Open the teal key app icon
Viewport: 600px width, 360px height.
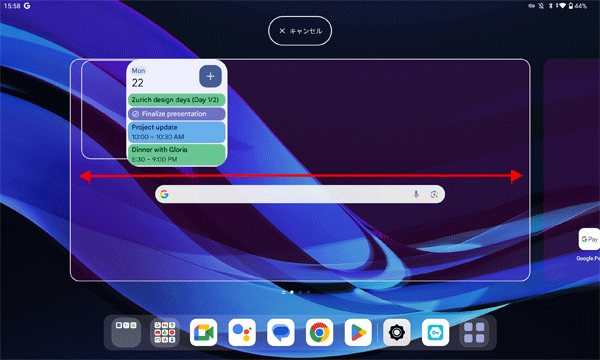pos(435,332)
